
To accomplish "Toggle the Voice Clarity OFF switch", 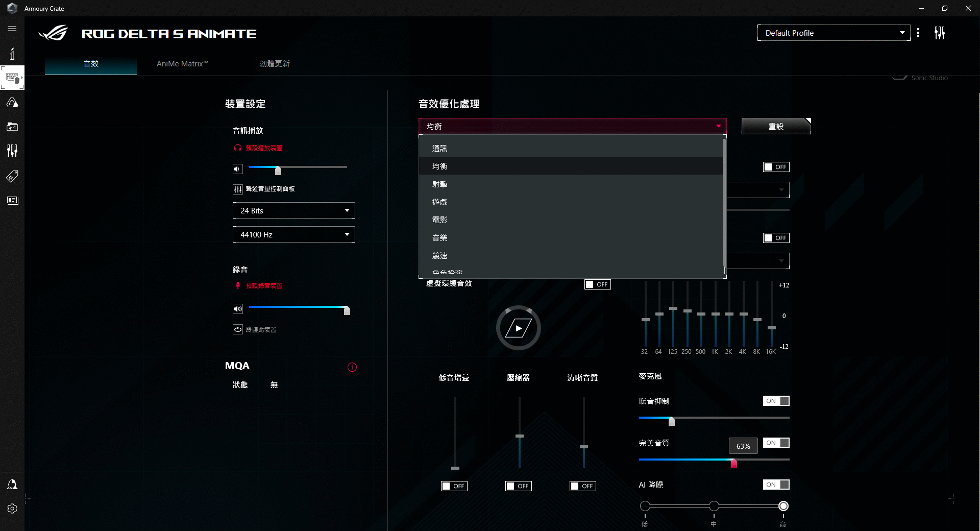I will tap(583, 486).
